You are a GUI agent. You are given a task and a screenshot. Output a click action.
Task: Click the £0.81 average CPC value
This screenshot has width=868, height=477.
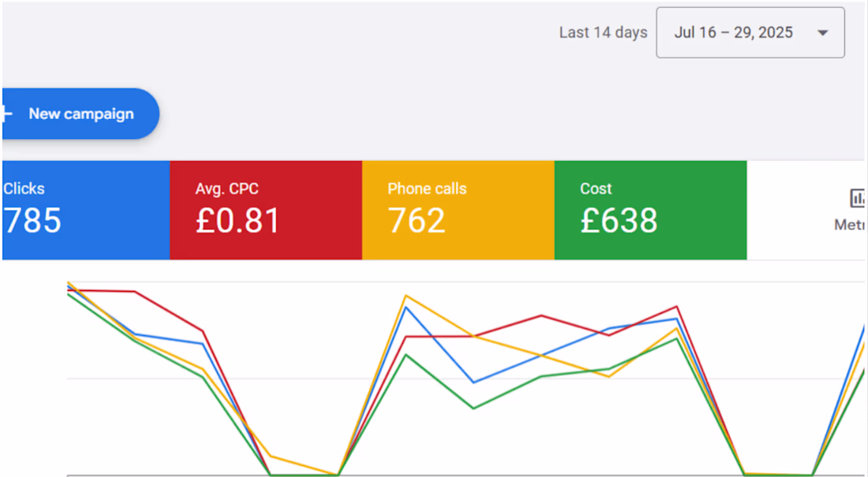238,221
